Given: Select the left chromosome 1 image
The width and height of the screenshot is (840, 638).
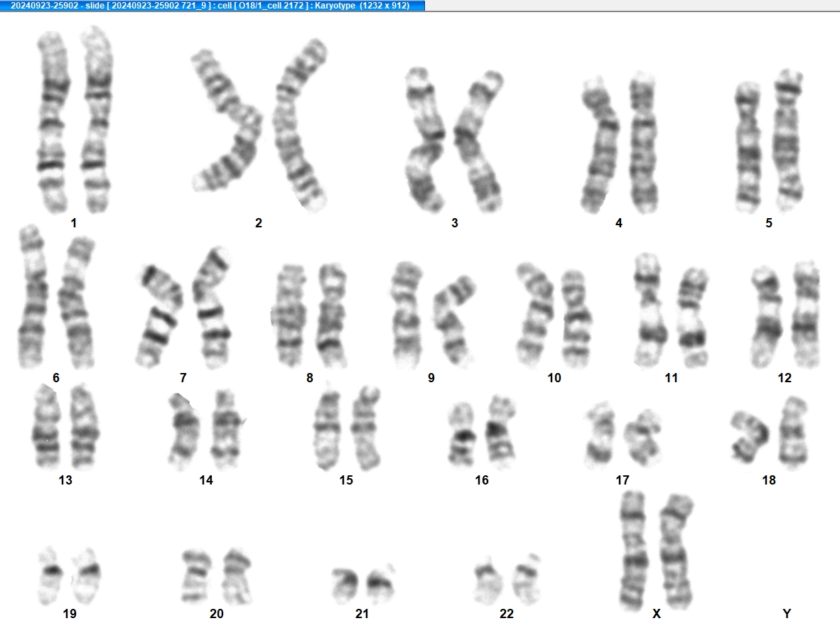Looking at the screenshot, I should [53, 122].
